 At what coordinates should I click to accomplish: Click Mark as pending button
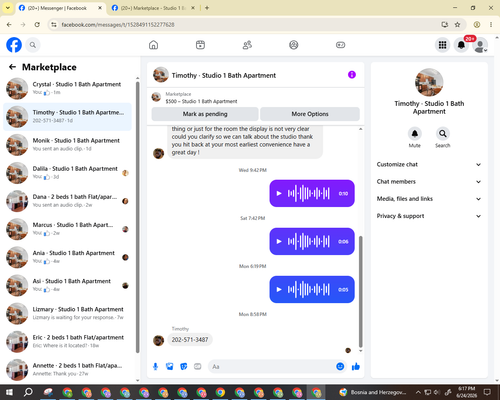[205, 114]
